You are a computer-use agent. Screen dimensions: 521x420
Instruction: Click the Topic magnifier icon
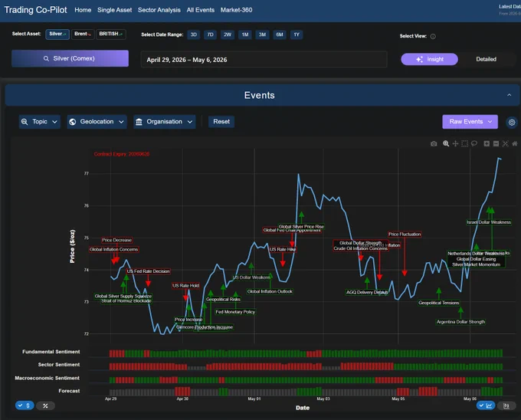coord(25,122)
